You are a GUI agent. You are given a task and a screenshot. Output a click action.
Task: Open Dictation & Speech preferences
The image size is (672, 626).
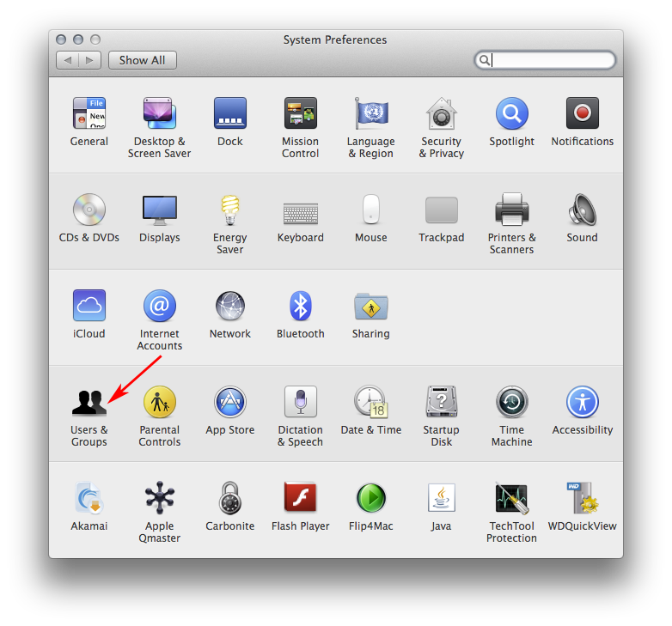300,402
